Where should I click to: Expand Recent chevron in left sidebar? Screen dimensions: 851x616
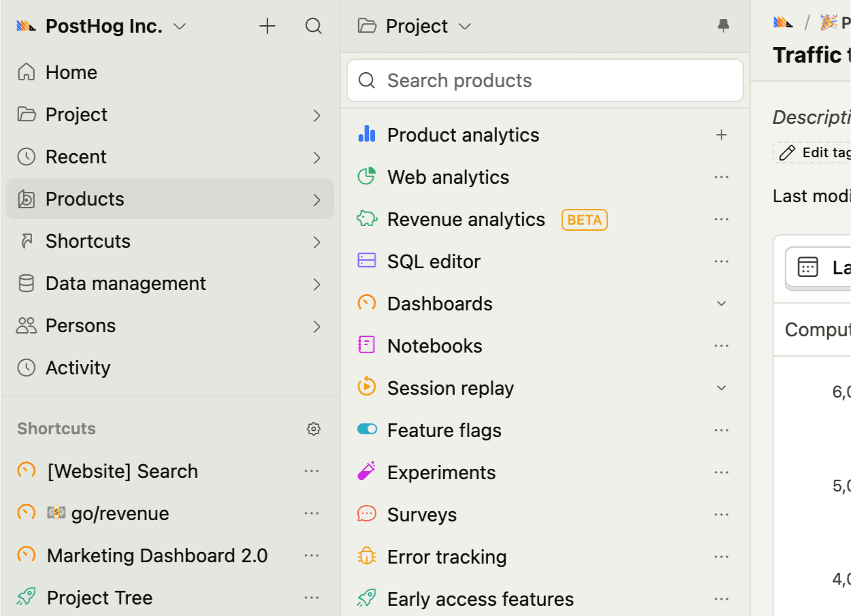317,157
